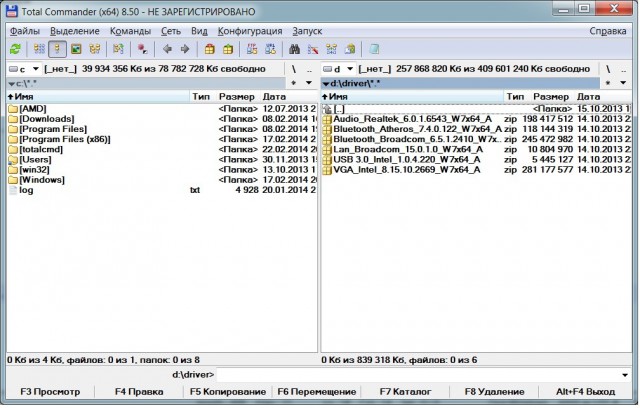The width and height of the screenshot is (640, 408).
Task: Toggle the tree view toolbar button
Action: [95, 49]
